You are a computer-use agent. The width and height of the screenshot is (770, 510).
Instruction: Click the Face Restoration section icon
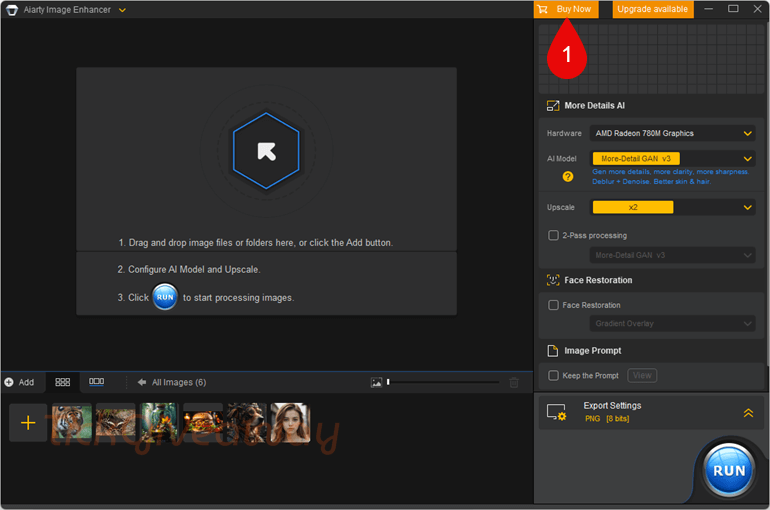pos(553,280)
